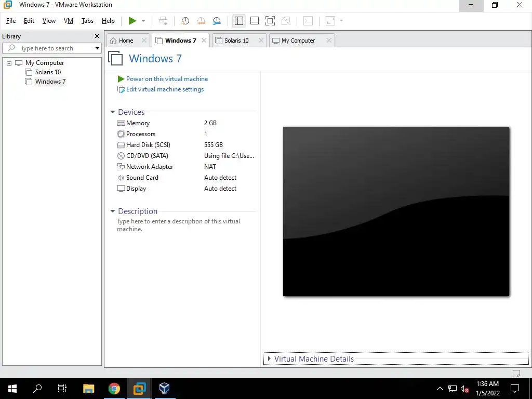Image resolution: width=532 pixels, height=399 pixels.
Task: Collapse the My Computer tree node
Action: click(9, 63)
